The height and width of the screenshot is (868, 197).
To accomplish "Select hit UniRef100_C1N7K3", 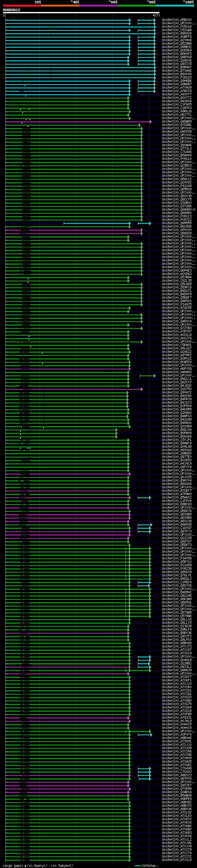I will 176,108.
